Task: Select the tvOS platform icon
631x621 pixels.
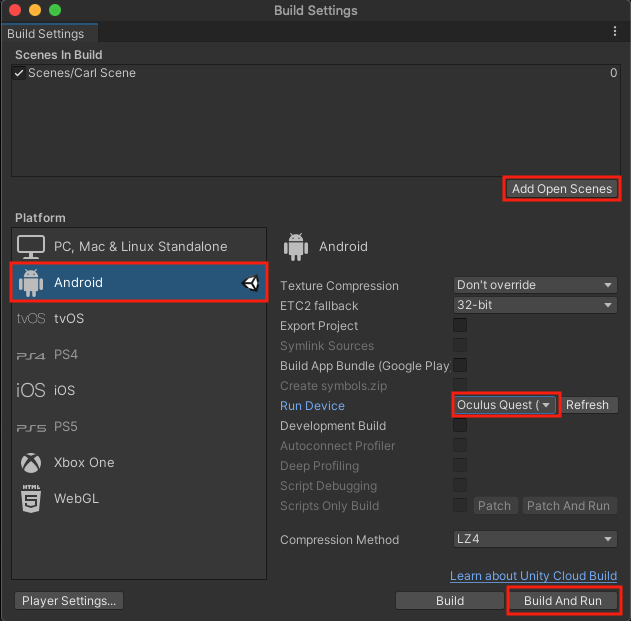Action: point(30,318)
